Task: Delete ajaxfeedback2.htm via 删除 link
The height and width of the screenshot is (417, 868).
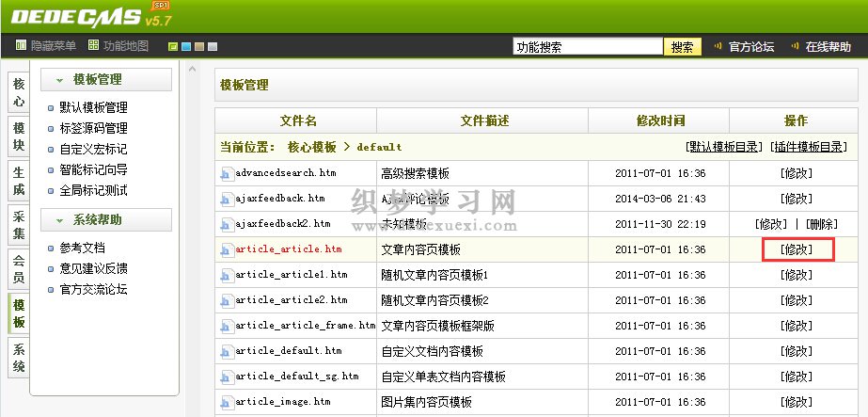Action: point(822,224)
